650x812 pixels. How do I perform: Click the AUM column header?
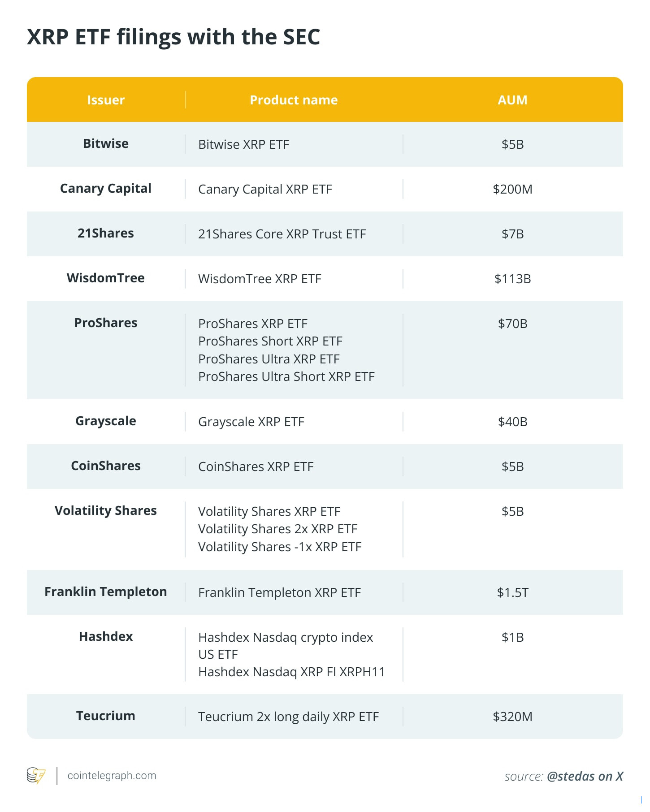tap(512, 100)
